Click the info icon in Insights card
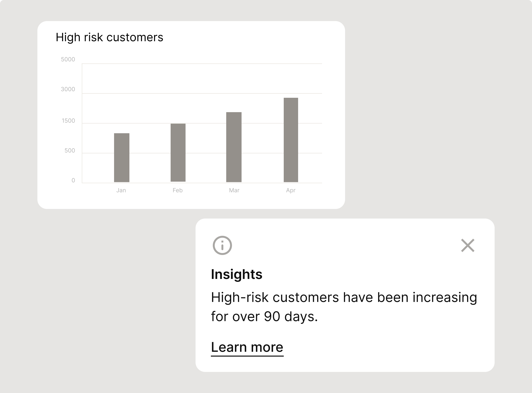The width and height of the screenshot is (532, 393). pyautogui.click(x=222, y=245)
